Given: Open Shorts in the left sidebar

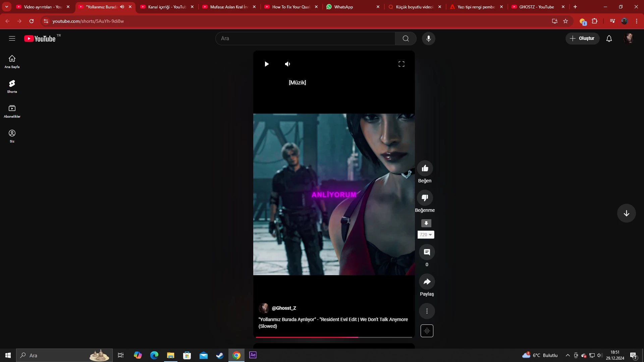Looking at the screenshot, I should (12, 86).
